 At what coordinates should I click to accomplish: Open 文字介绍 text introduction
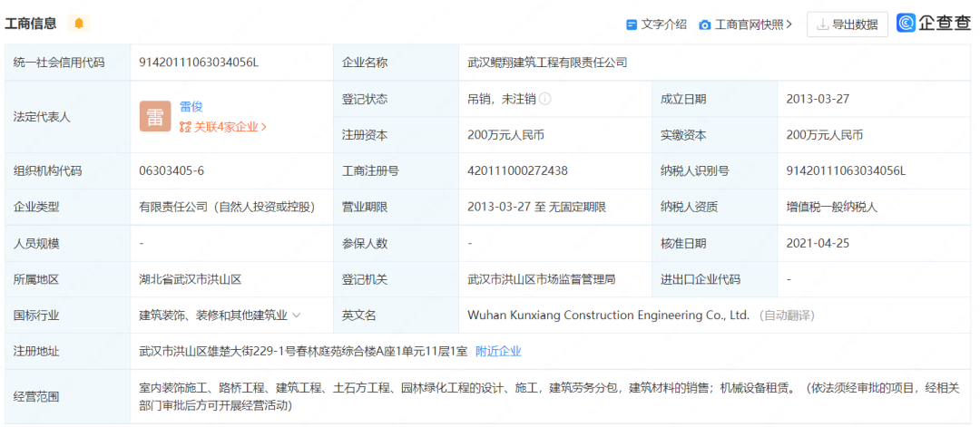pyautogui.click(x=663, y=24)
